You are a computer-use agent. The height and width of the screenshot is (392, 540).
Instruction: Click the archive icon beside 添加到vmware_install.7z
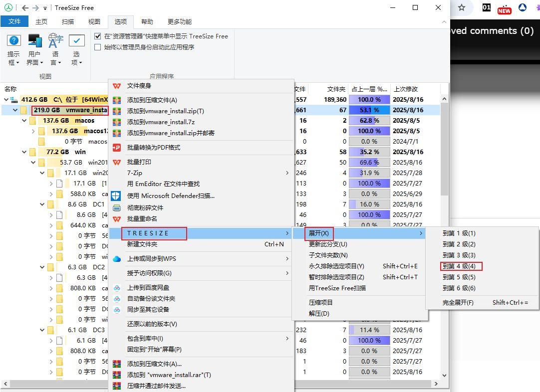[x=117, y=122]
